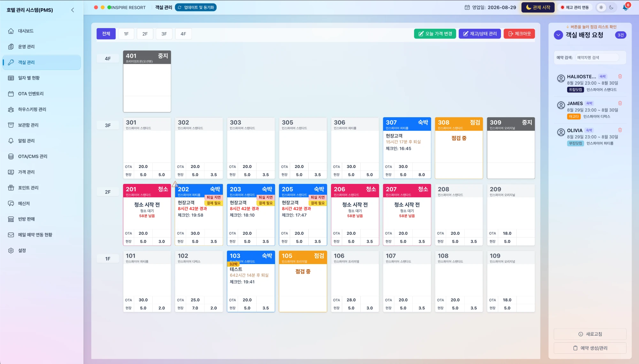This screenshot has width=639, height=364.
Task: Select the 1F floor tab
Action: tap(126, 34)
